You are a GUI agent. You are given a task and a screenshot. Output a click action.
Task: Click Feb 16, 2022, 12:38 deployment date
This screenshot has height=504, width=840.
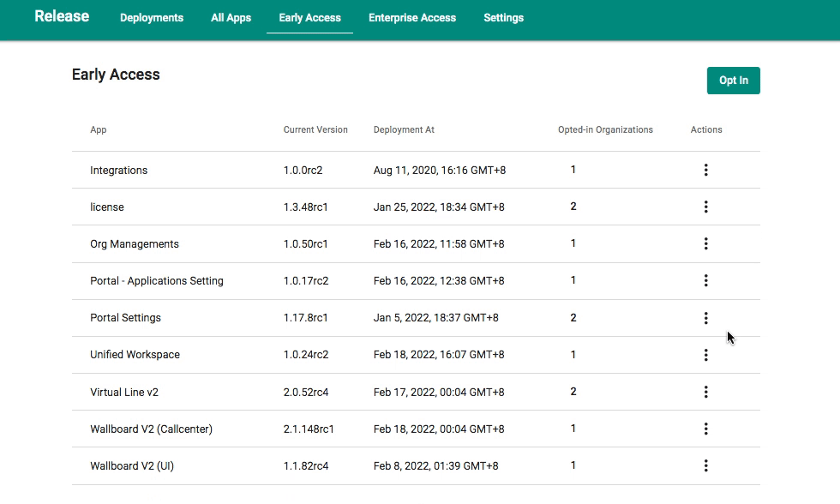click(439, 281)
